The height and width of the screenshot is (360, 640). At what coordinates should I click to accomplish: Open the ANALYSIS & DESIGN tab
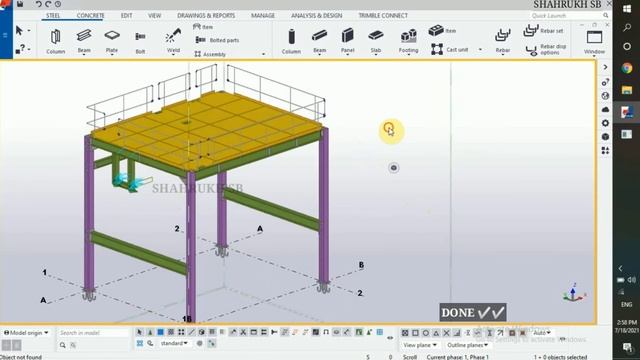[x=316, y=16]
